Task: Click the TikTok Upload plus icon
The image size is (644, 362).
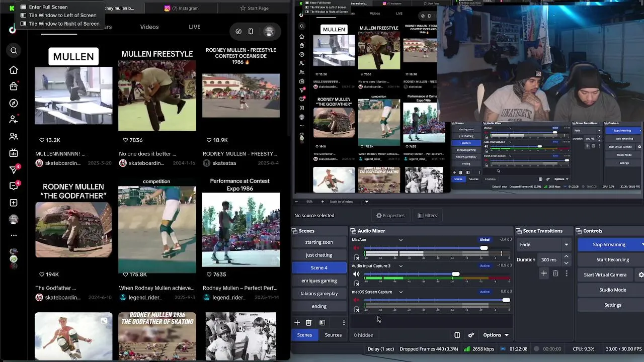Action: 14,203
